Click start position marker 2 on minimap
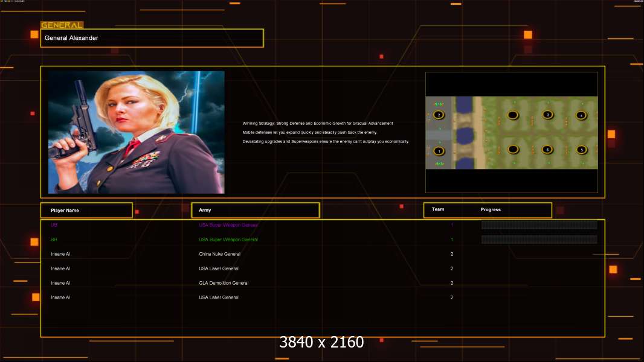Image resolution: width=644 pixels, height=362 pixels. click(x=439, y=115)
